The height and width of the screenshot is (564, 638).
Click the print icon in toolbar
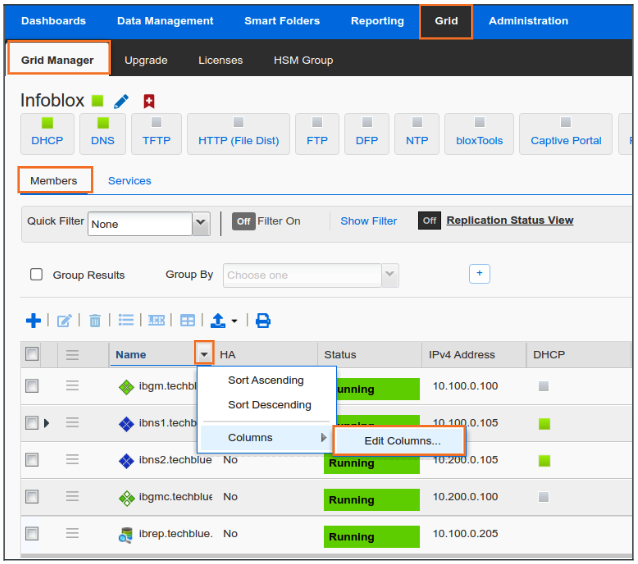click(x=263, y=321)
